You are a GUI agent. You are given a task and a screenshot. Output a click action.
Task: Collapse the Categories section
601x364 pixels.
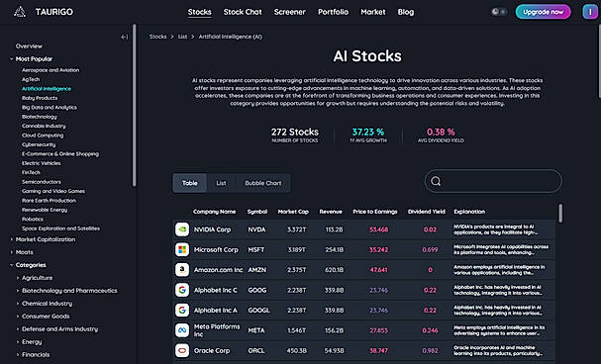click(x=12, y=265)
